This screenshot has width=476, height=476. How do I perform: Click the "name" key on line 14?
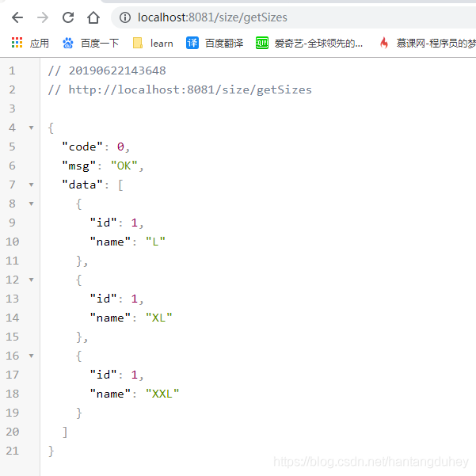tap(110, 318)
